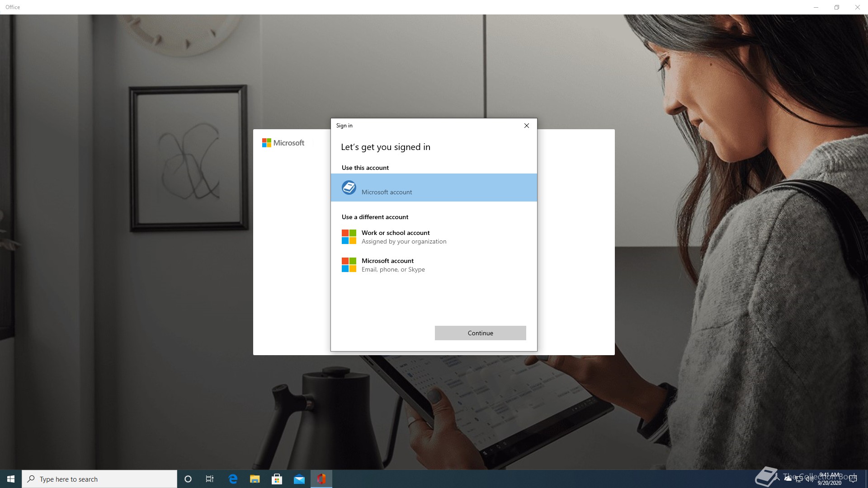The height and width of the screenshot is (488, 868).
Task: Open Cortana from the taskbar
Action: [x=188, y=479]
